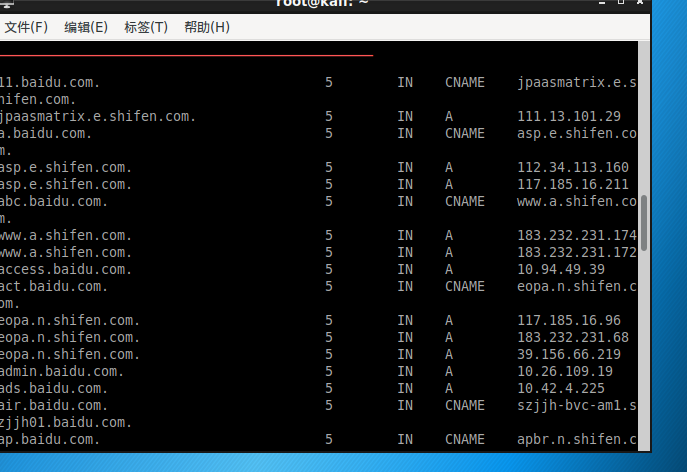This screenshot has width=687, height=472.
Task: Click the terminal window title text
Action: [322, 4]
